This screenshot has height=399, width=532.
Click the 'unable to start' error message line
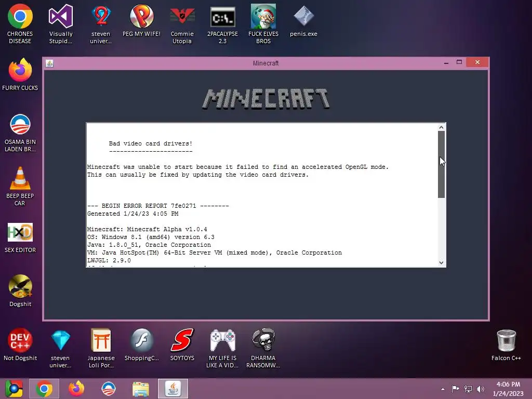pos(238,167)
